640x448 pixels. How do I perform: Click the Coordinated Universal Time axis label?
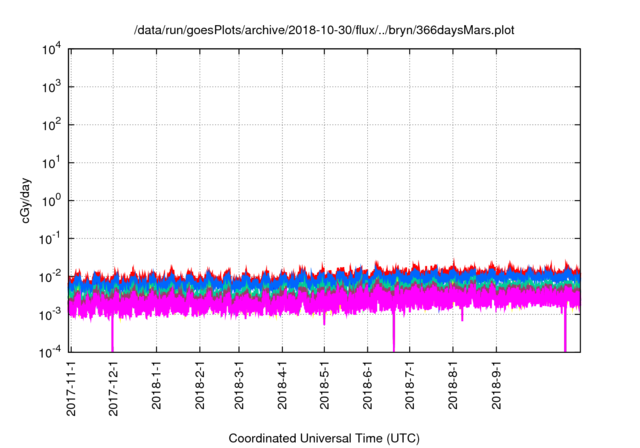[323, 439]
